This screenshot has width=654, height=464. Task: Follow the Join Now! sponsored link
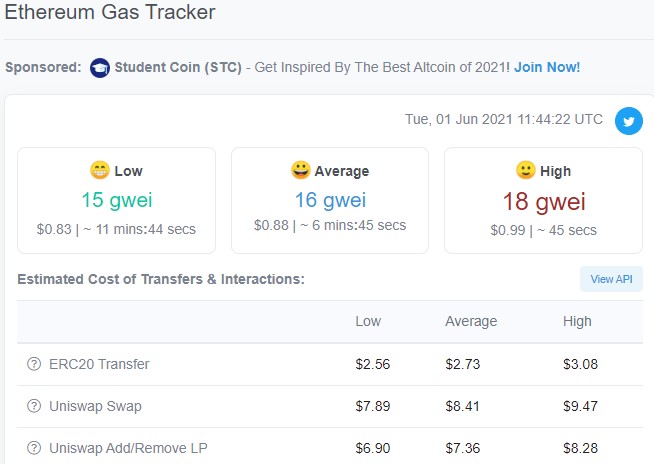pyautogui.click(x=547, y=67)
